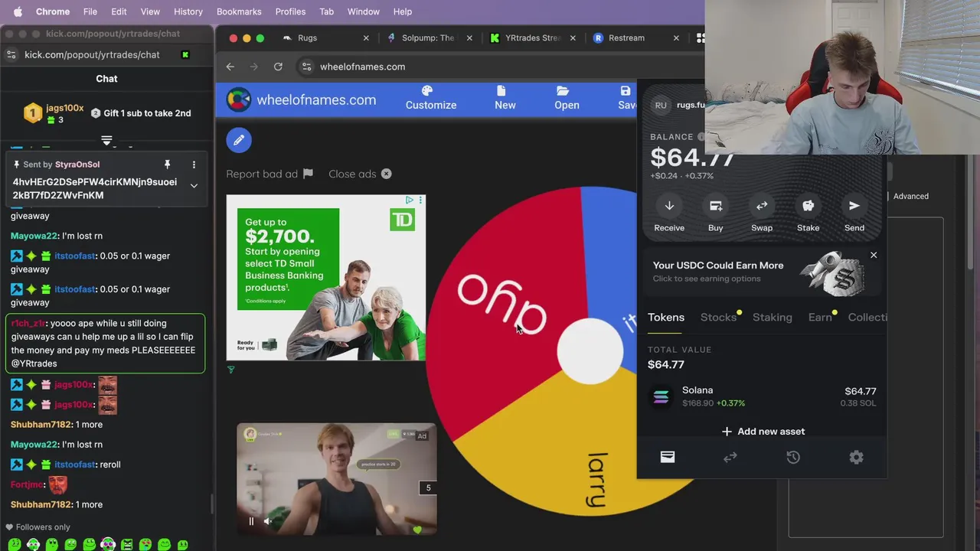Click the Open folder toolbar option

[567, 98]
